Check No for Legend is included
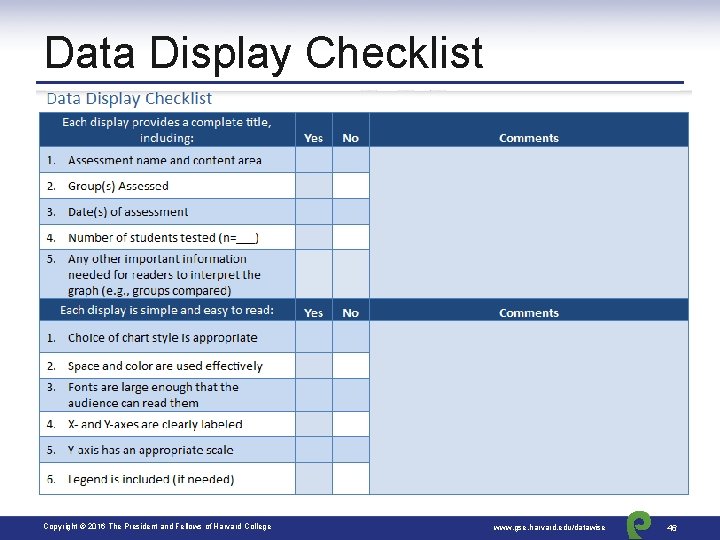 click(351, 478)
